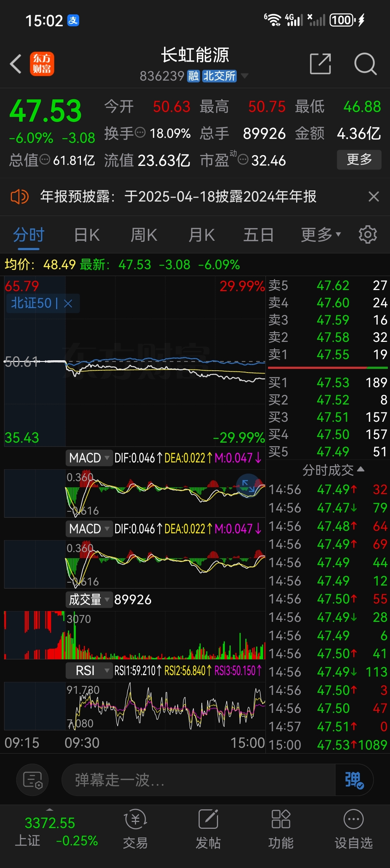Viewport: 390px width, 868px height.
Task: Select 买2 order at 47.52
Action: pyautogui.click(x=328, y=400)
